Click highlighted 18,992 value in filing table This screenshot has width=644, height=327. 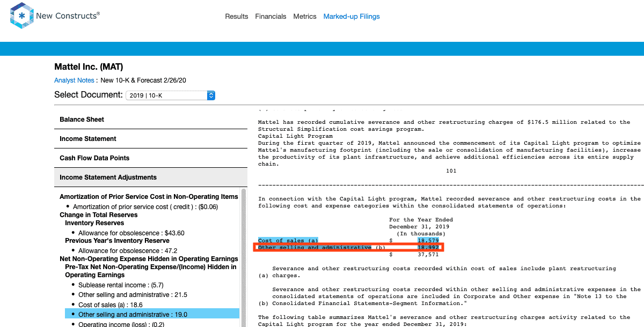point(428,248)
